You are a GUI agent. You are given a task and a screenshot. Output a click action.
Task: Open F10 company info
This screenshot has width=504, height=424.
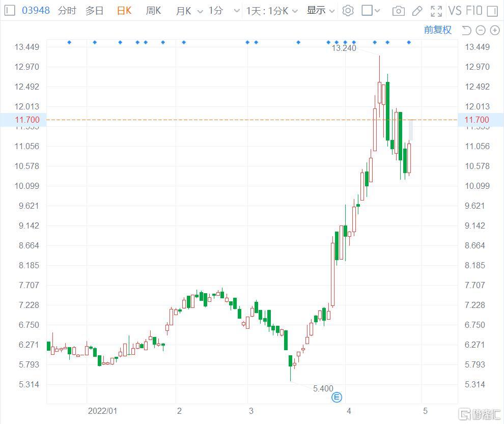click(473, 11)
